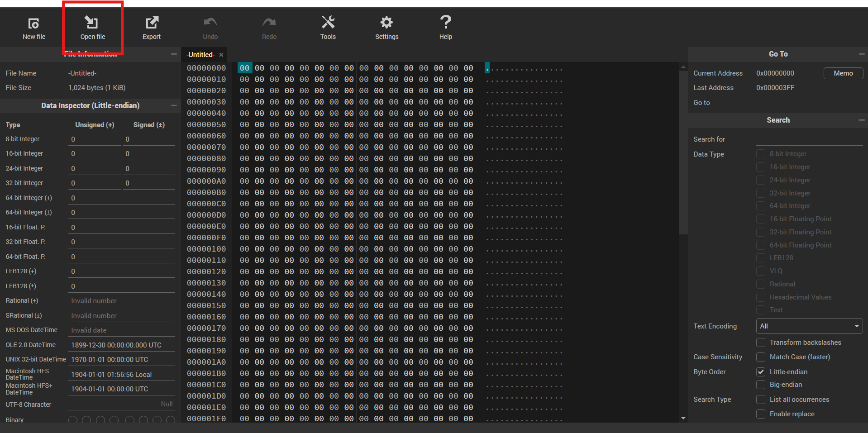Check Big-endian byte order
The image size is (868, 433).
point(761,385)
